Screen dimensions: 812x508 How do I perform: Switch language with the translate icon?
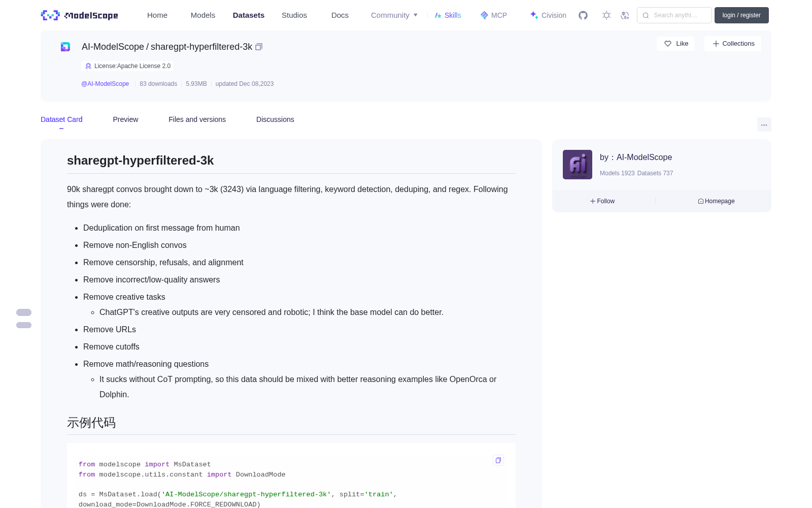coord(625,15)
